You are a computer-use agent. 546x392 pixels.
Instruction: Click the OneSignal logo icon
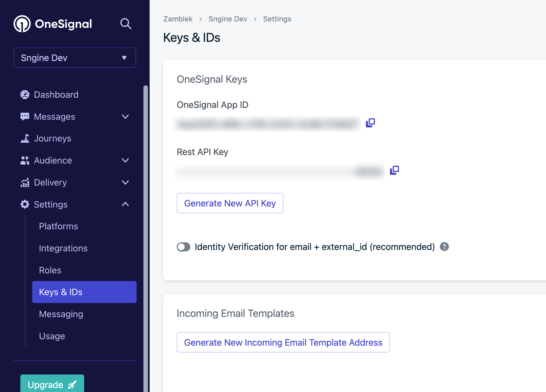(x=22, y=24)
